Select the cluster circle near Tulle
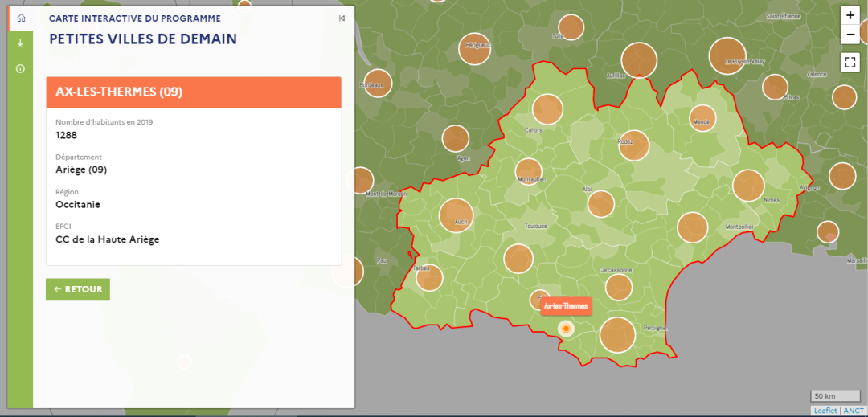Screen dimensions: 868x417 (571, 27)
